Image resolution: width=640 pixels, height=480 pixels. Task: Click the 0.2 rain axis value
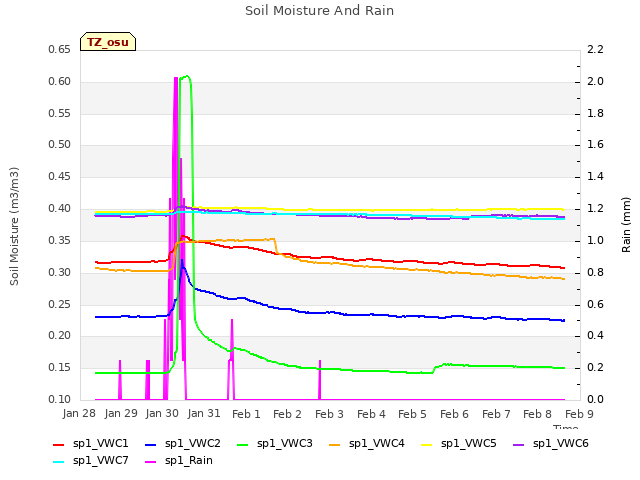596,367
